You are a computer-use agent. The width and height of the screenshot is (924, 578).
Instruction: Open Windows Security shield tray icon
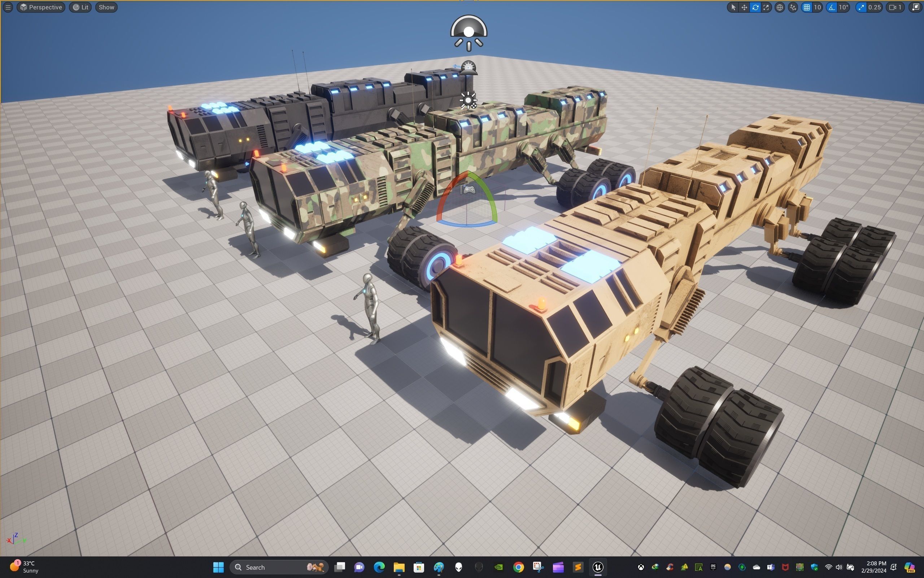(x=814, y=567)
